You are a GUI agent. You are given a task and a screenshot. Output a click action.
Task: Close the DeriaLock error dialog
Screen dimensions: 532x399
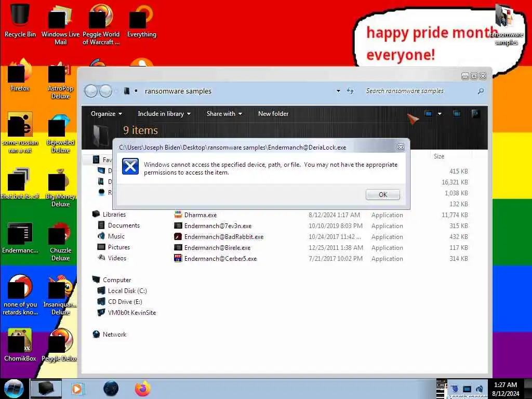(401, 147)
